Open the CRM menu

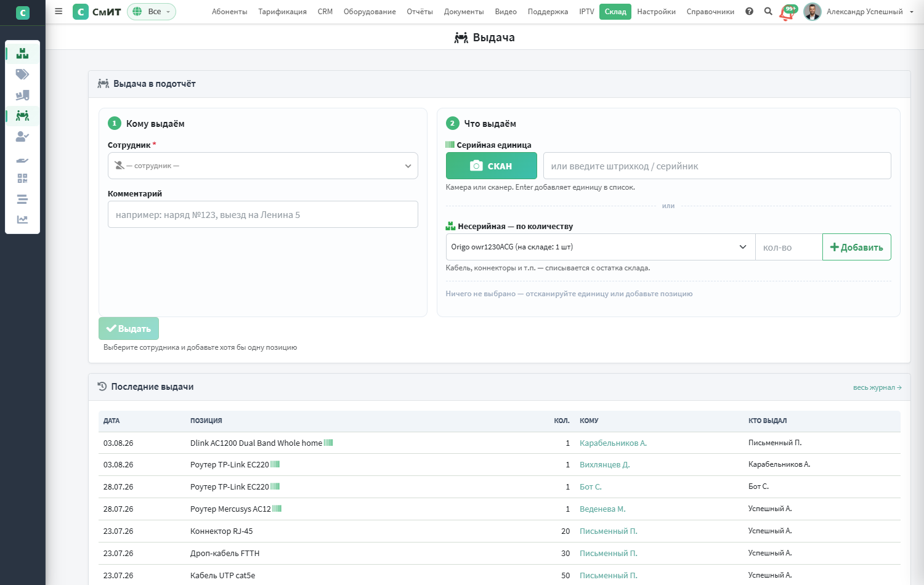pyautogui.click(x=325, y=12)
